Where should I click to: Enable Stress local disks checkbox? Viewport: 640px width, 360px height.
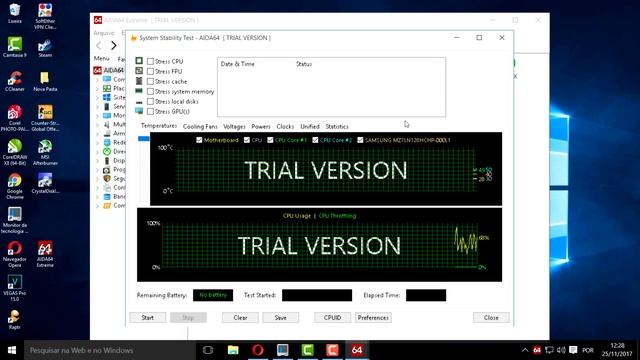pyautogui.click(x=150, y=101)
